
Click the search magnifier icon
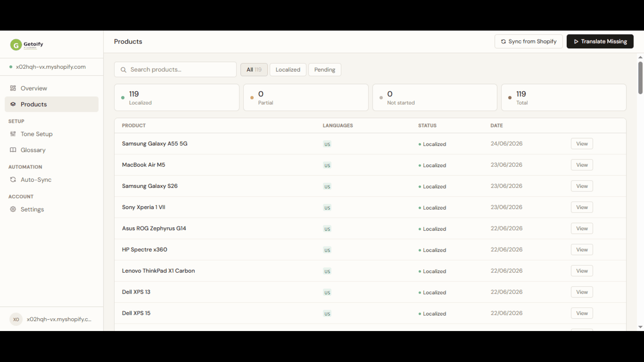(x=124, y=70)
